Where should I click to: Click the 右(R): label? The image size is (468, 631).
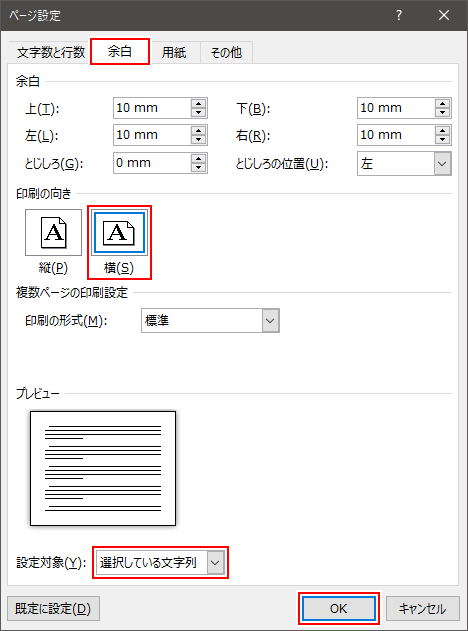pos(253,136)
